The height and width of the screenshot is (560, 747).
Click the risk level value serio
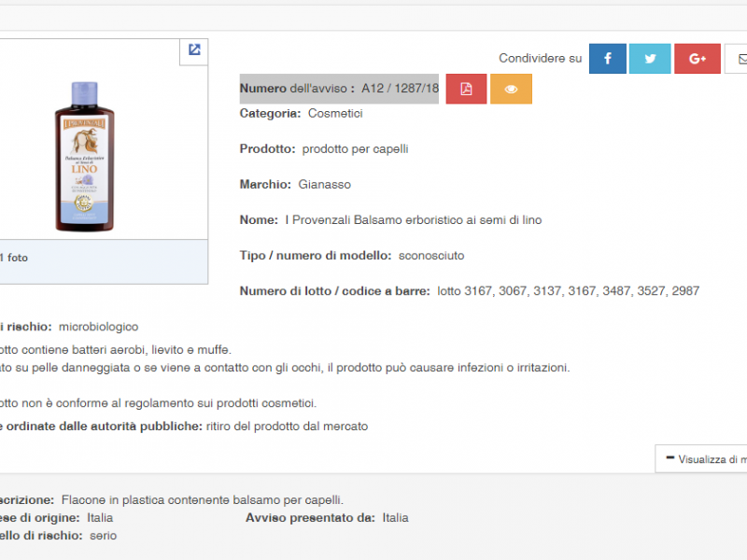(x=104, y=536)
